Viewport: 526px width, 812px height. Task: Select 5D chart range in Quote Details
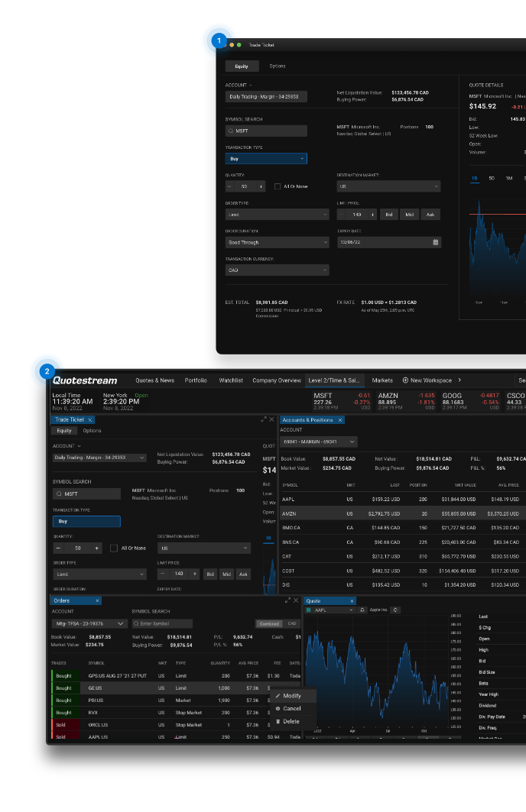[x=492, y=178]
